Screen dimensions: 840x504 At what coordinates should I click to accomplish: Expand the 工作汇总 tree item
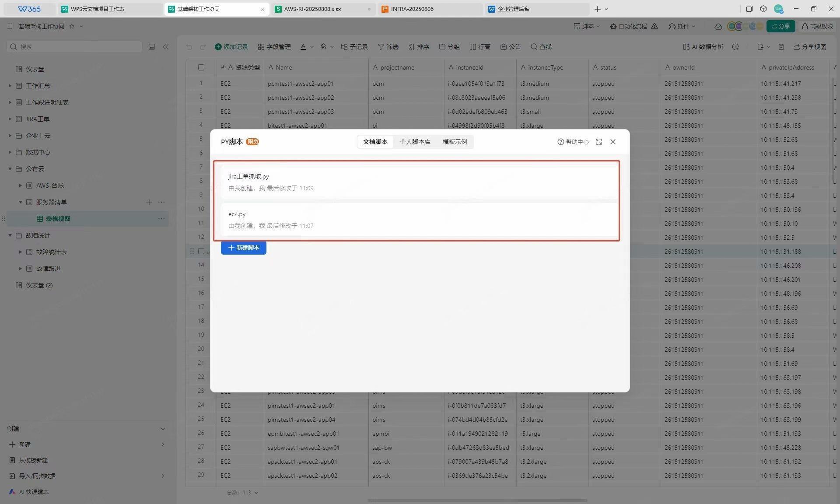(x=10, y=86)
